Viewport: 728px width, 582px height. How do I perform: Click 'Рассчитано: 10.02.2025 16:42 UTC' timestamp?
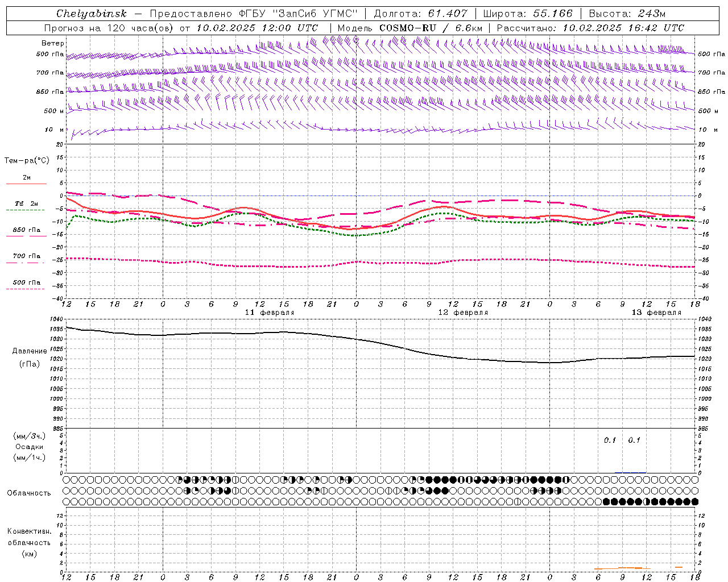click(x=590, y=28)
